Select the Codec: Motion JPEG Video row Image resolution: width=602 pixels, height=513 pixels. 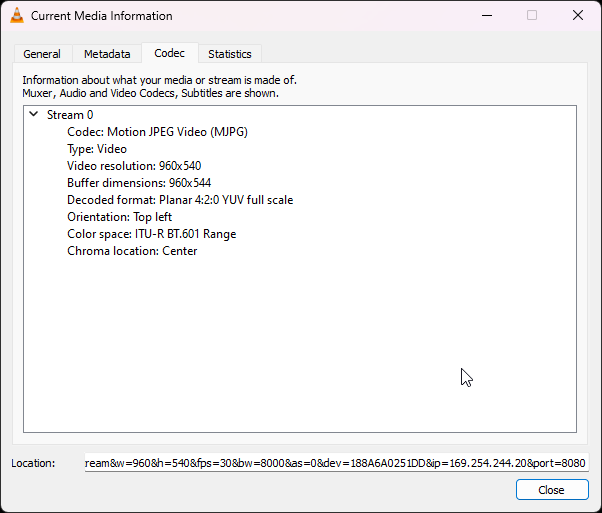tap(157, 132)
